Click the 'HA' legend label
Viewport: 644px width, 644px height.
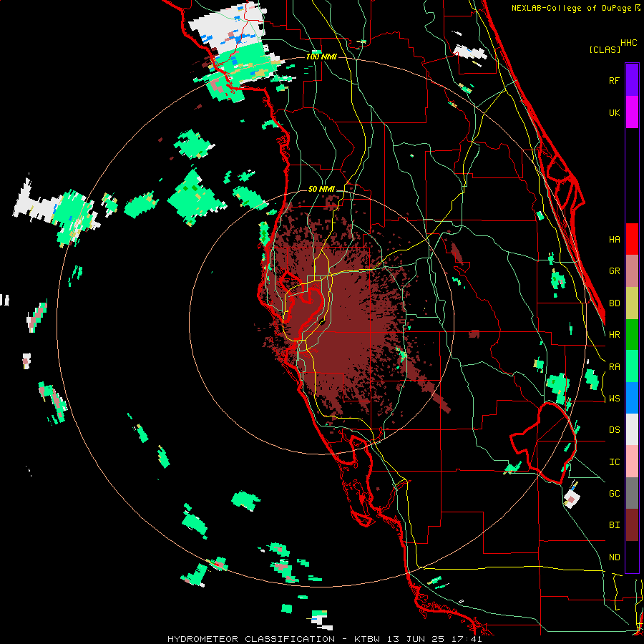(x=614, y=239)
